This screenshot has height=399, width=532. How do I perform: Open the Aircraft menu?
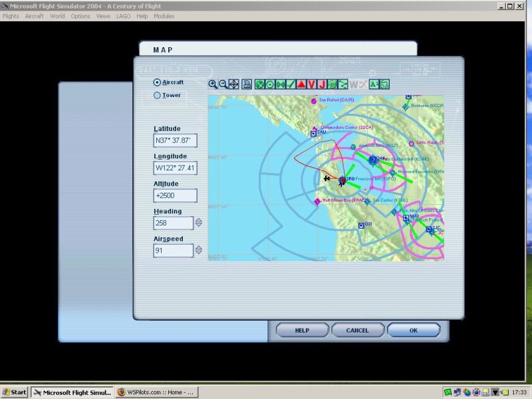click(x=35, y=16)
